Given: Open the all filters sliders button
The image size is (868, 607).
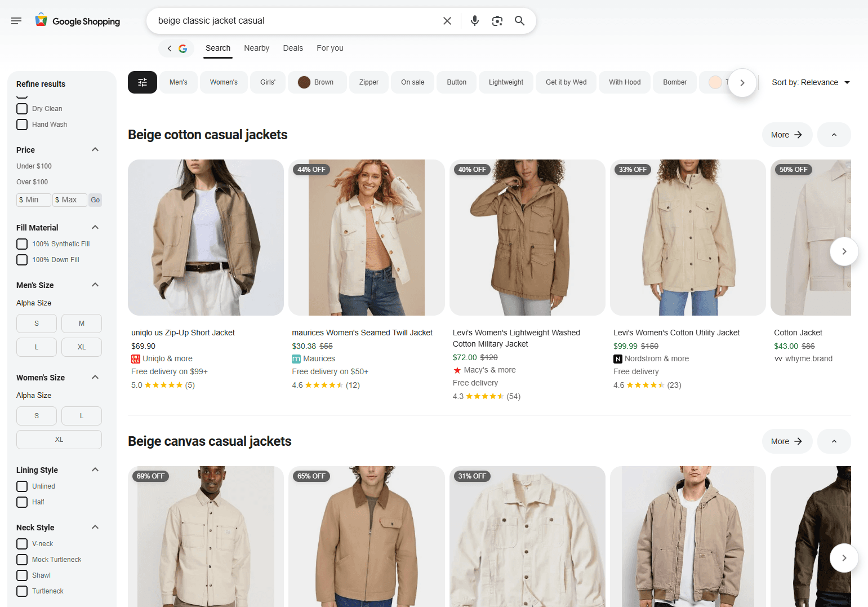Looking at the screenshot, I should [143, 82].
